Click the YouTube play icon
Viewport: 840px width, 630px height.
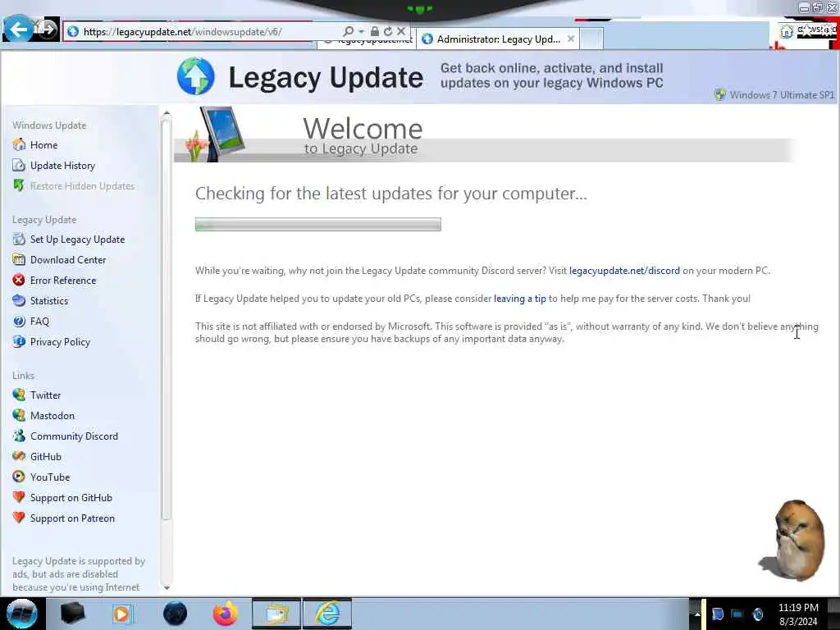point(19,477)
